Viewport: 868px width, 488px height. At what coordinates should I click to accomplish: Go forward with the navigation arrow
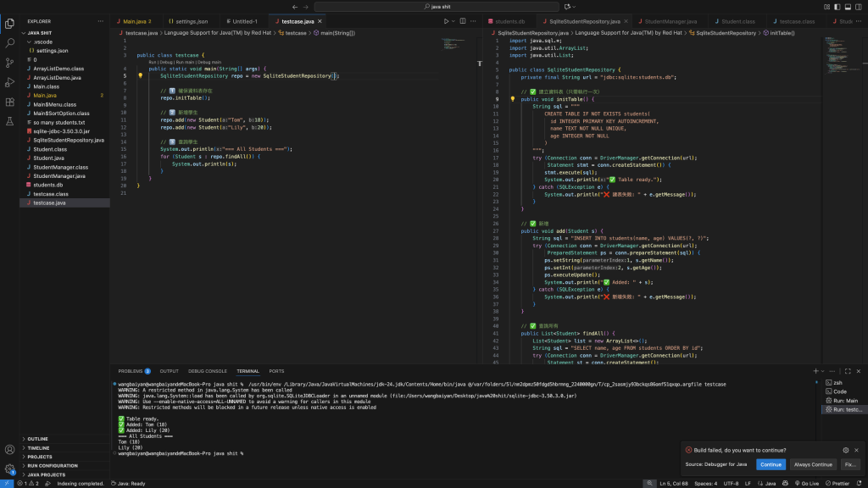(x=305, y=7)
